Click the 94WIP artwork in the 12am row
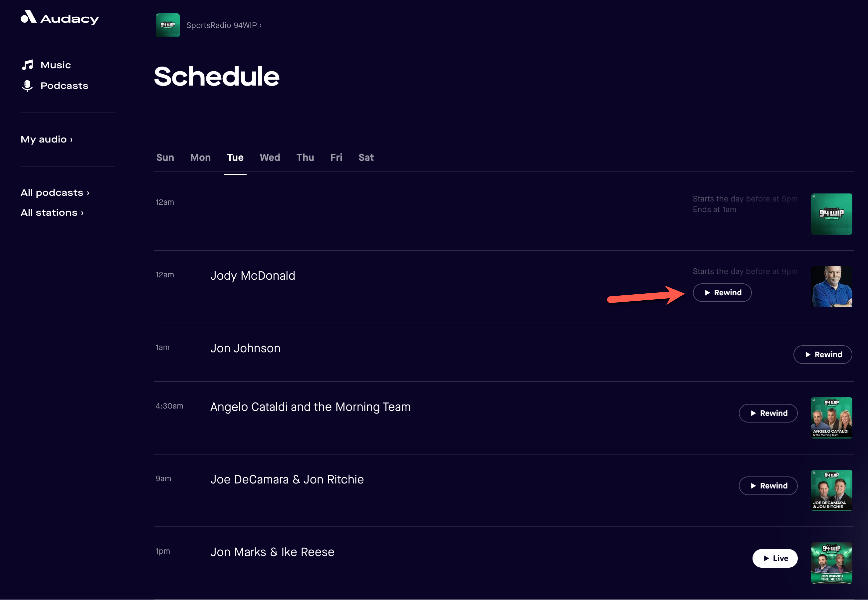Image resolution: width=868 pixels, height=600 pixels. 831,213
